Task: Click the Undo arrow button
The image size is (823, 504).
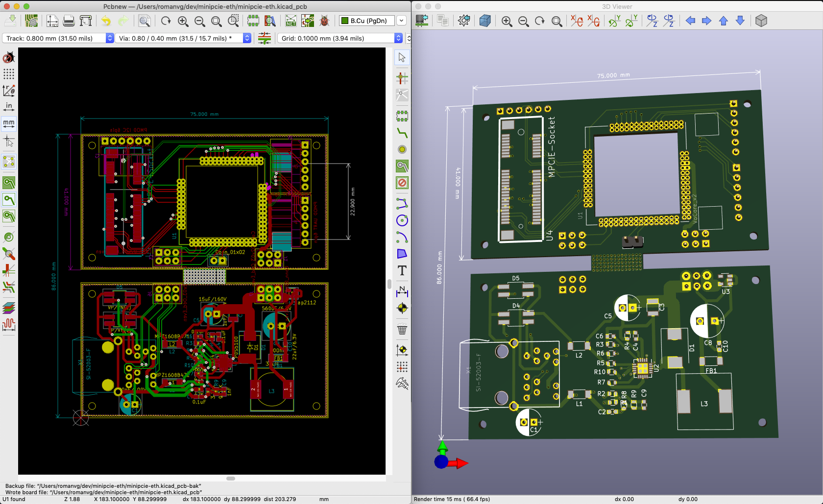Action: coord(106,21)
